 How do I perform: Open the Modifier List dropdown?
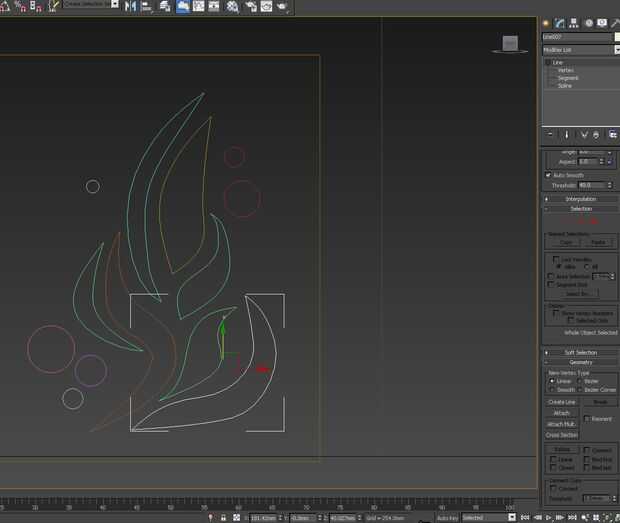click(x=580, y=49)
